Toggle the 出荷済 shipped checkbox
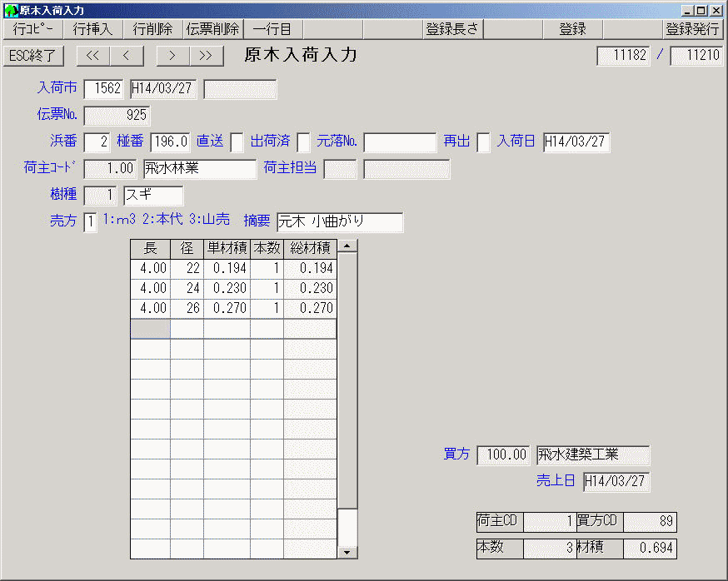This screenshot has height=581, width=728. 304,142
